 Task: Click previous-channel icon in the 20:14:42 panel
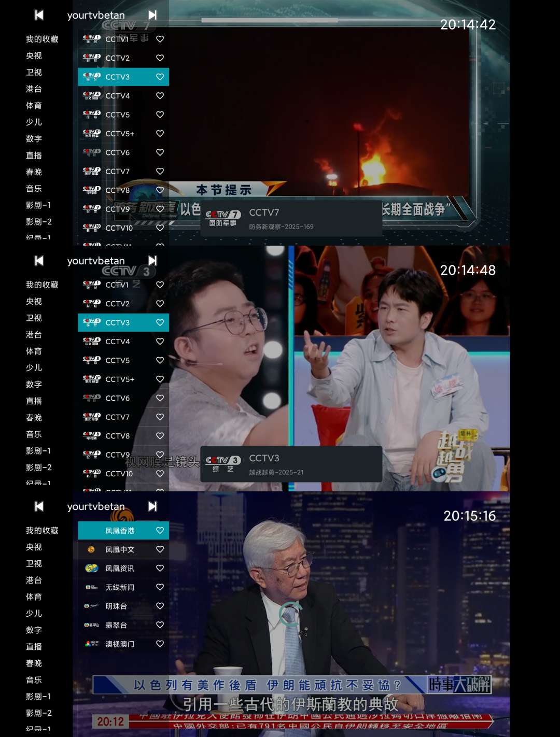pos(39,15)
